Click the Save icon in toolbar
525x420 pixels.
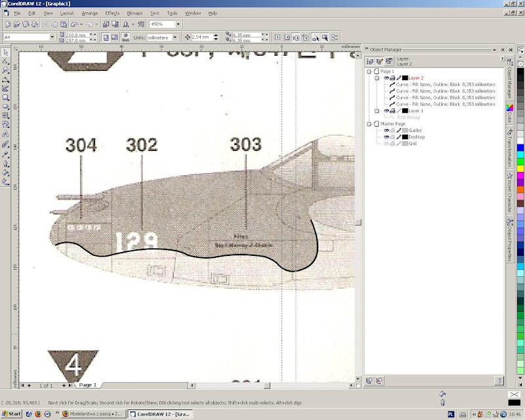tap(26, 24)
